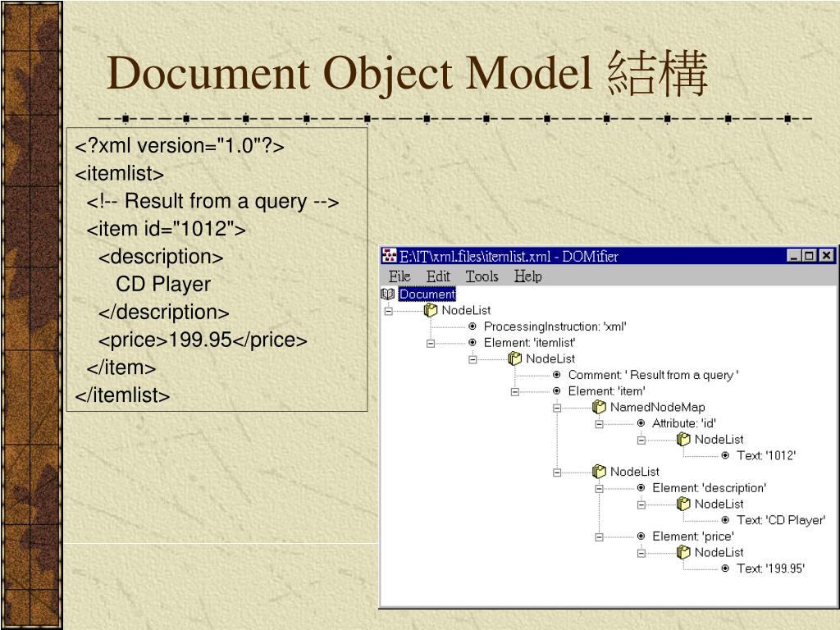840x630 pixels.
Task: Click bullet icon beside ProcessingInstruction: 'xml'
Action: coord(472,326)
